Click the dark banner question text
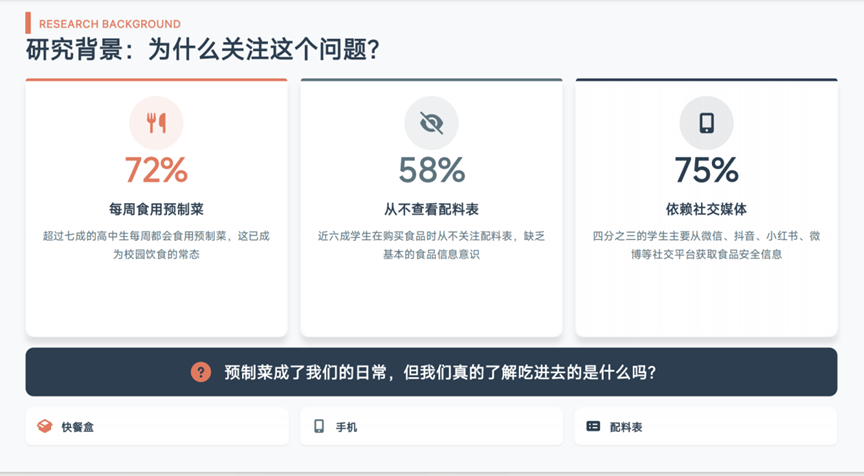 click(441, 372)
